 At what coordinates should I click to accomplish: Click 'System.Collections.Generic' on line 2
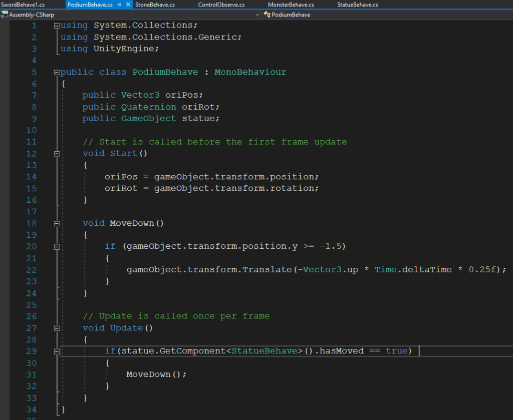click(x=165, y=37)
